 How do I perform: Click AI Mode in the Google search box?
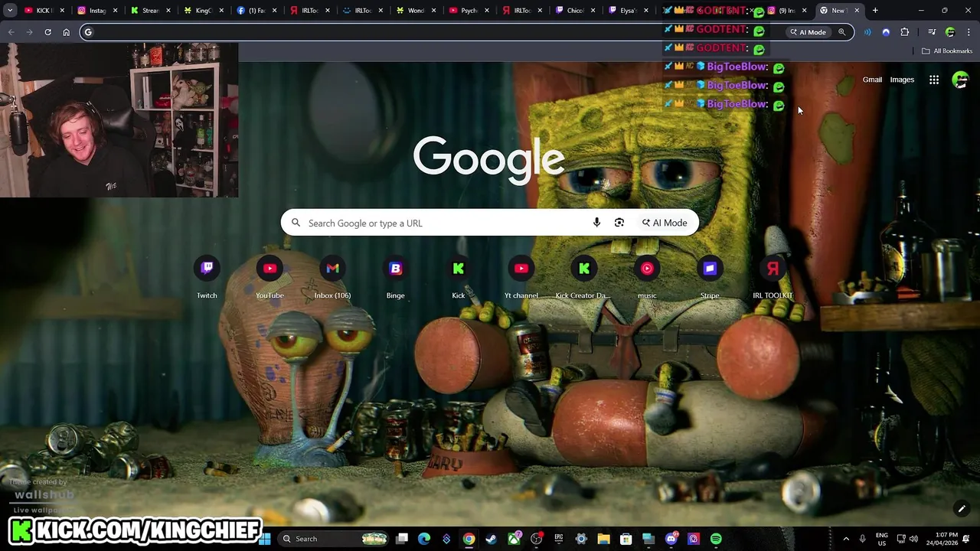point(665,223)
